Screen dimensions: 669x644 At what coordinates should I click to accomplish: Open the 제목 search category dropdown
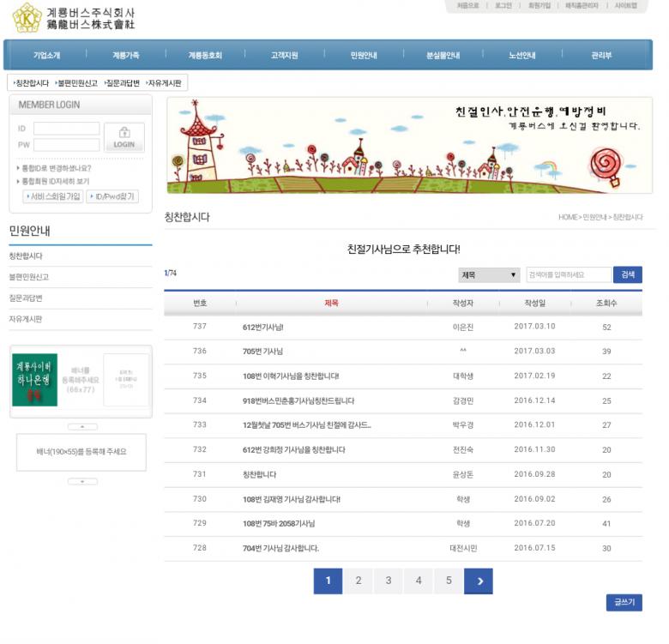tap(489, 275)
